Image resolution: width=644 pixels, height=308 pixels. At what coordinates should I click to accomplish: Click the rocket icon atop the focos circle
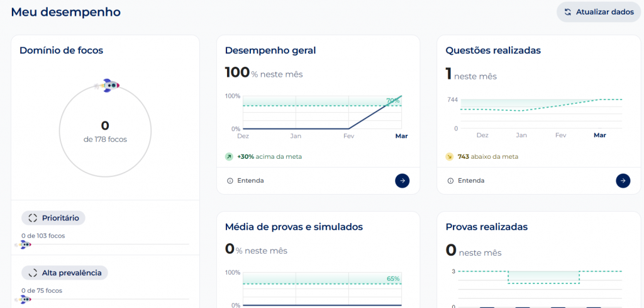[109, 86]
